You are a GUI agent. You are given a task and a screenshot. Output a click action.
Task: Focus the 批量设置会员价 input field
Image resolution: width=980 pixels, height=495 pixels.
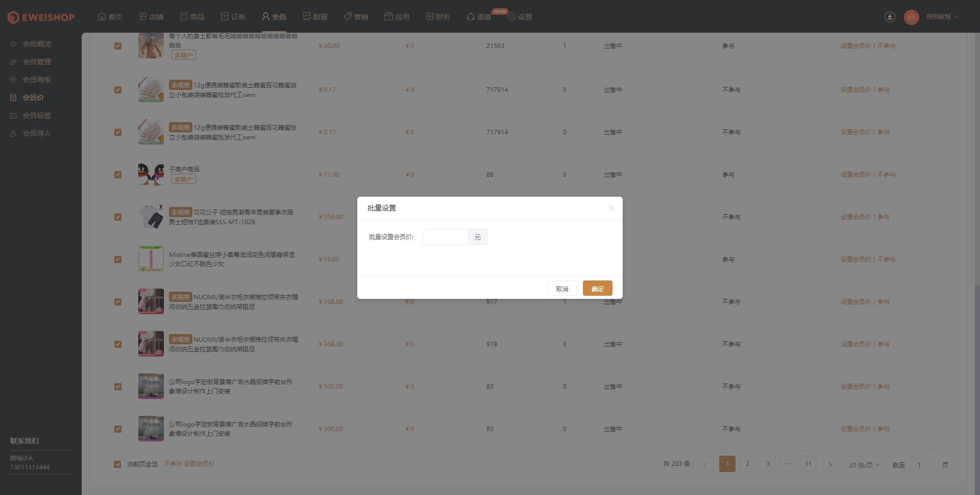tap(446, 237)
